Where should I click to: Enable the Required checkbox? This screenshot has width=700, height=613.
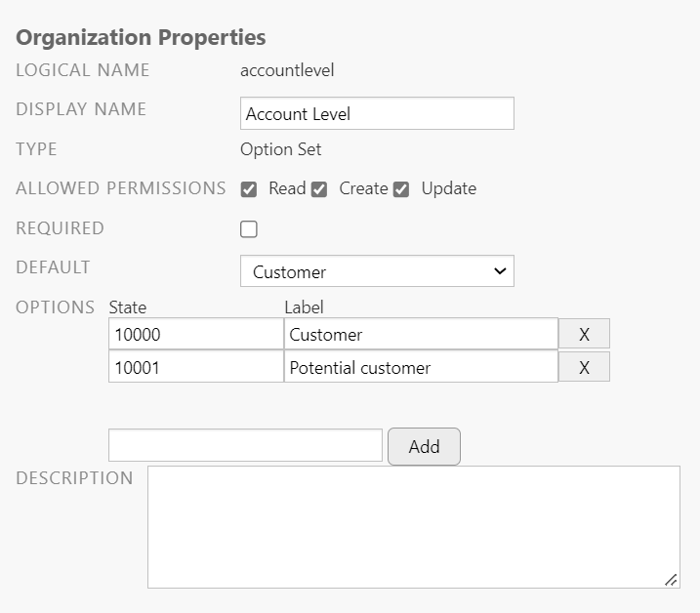coord(249,229)
